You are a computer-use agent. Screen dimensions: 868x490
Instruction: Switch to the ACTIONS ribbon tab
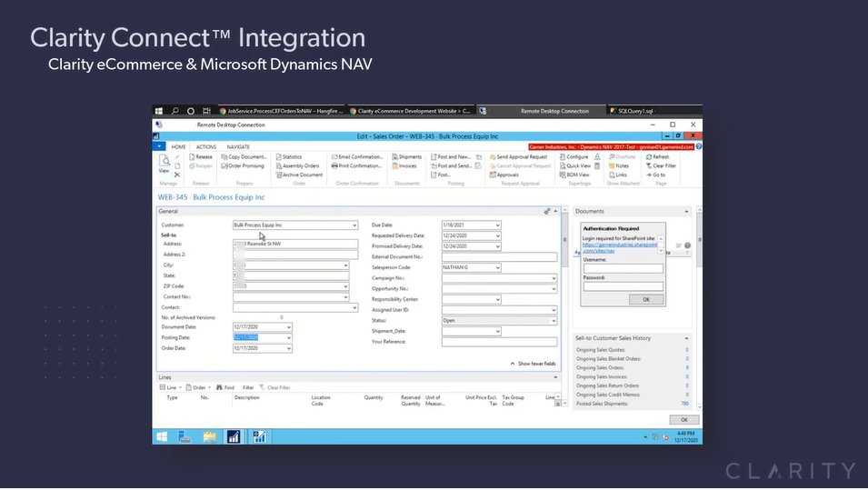206,146
